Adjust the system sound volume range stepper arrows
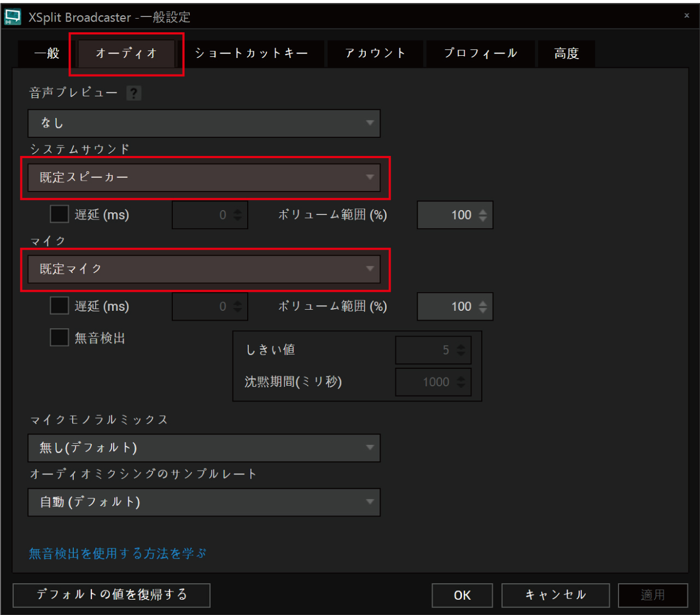Viewport: 700px width, 615px height. pos(483,216)
